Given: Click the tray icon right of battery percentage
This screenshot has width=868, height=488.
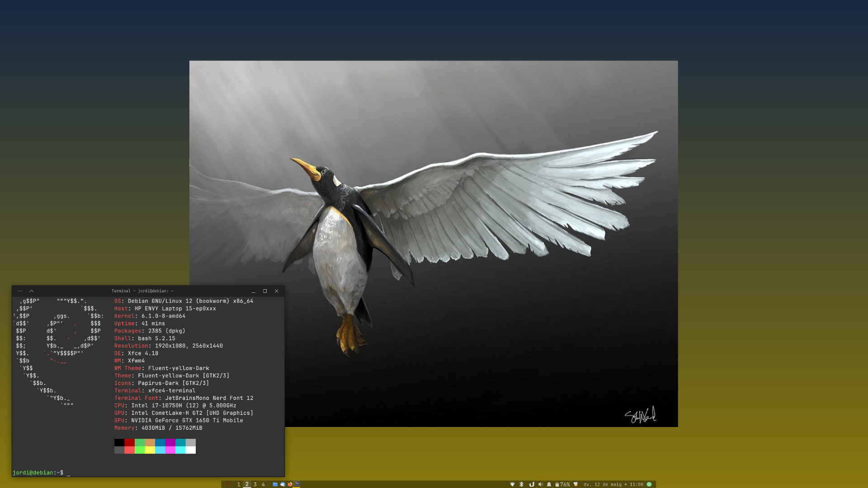Looking at the screenshot, I should click(x=576, y=484).
